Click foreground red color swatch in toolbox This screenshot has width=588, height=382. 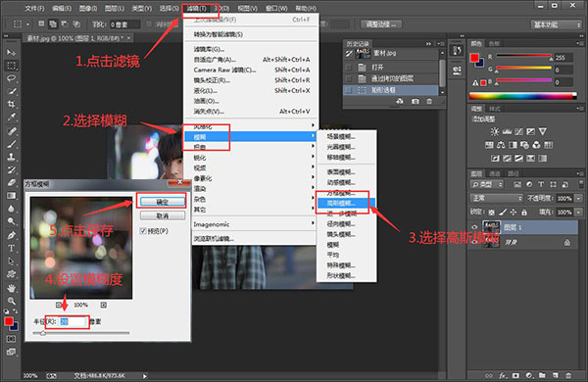(9, 321)
